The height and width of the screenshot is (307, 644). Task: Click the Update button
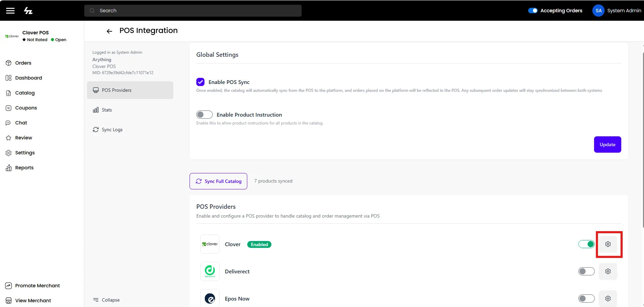coord(607,144)
